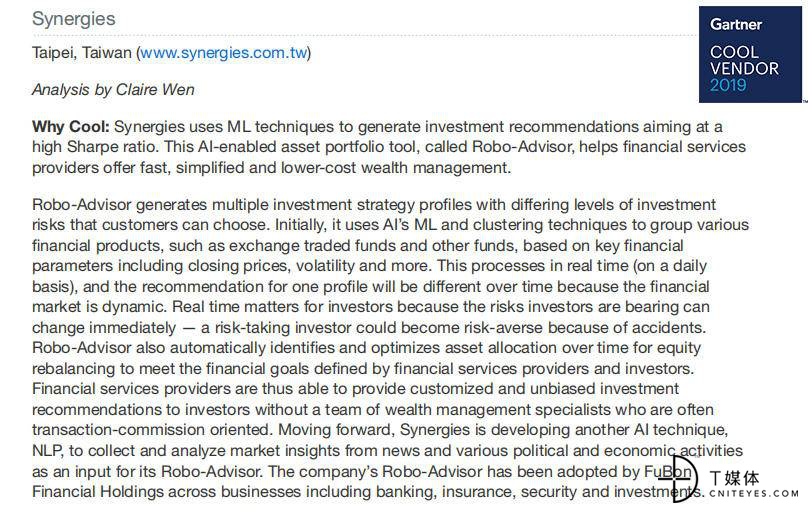This screenshot has height=513, width=808.
Task: Click the bold 'Why Cool:' label
Action: coord(71,127)
